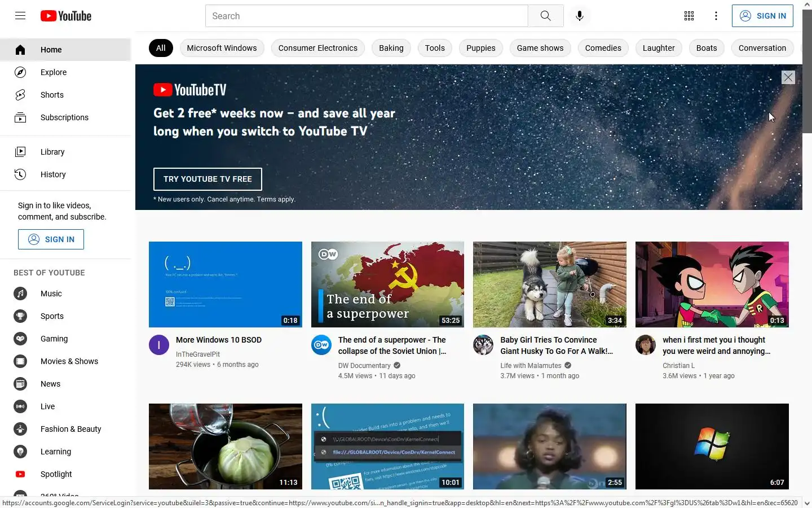Screen dimensions: 812x508
Task: Start voice search with microphone icon
Action: [579, 16]
